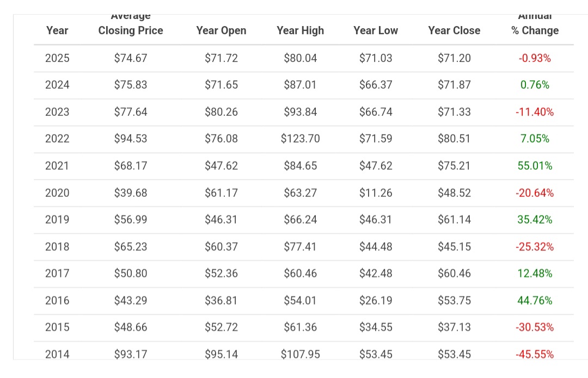The image size is (588, 378).
Task: Select the 2022 year high value $123.70
Action: (x=300, y=139)
